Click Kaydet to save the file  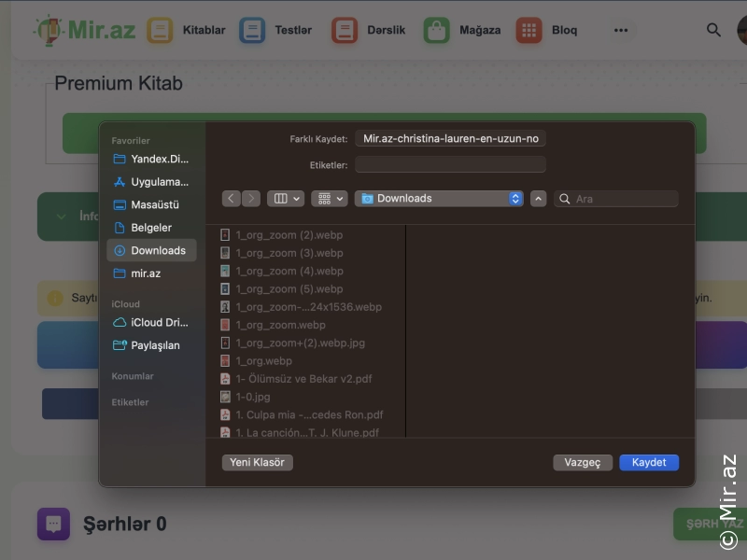[x=649, y=463]
